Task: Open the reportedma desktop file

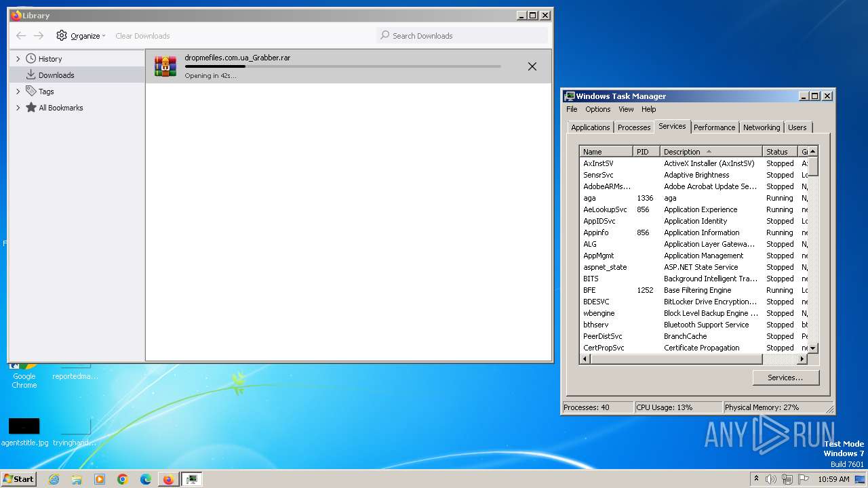Action: point(75,371)
